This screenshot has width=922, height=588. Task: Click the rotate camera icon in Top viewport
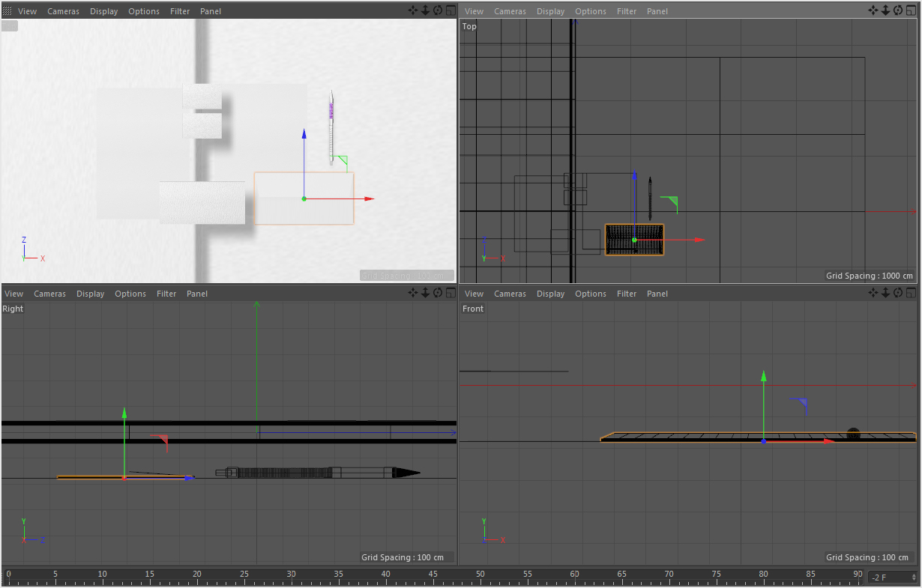[897, 10]
